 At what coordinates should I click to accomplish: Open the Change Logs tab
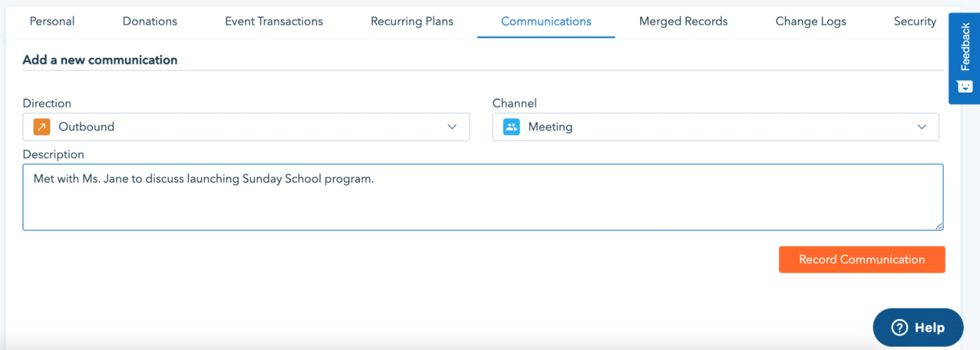point(811,22)
